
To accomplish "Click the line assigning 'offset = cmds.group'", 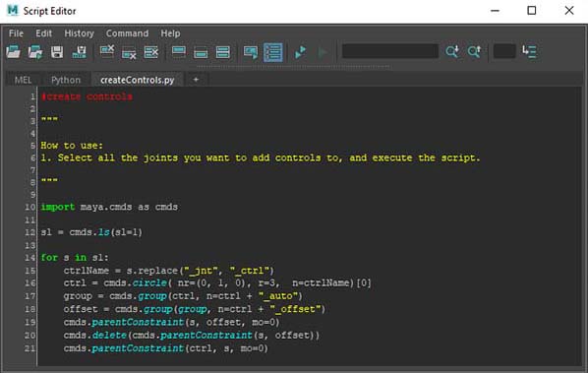I will [195, 309].
